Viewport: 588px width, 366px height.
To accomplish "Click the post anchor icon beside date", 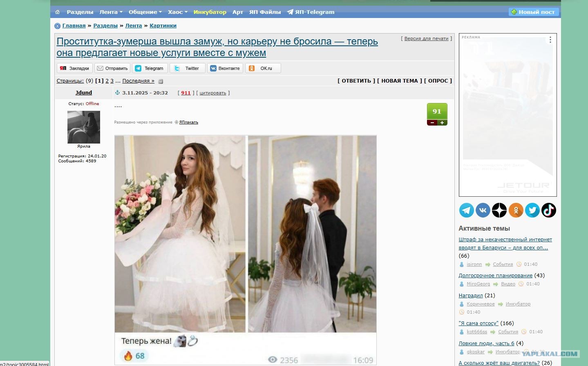I will [117, 93].
